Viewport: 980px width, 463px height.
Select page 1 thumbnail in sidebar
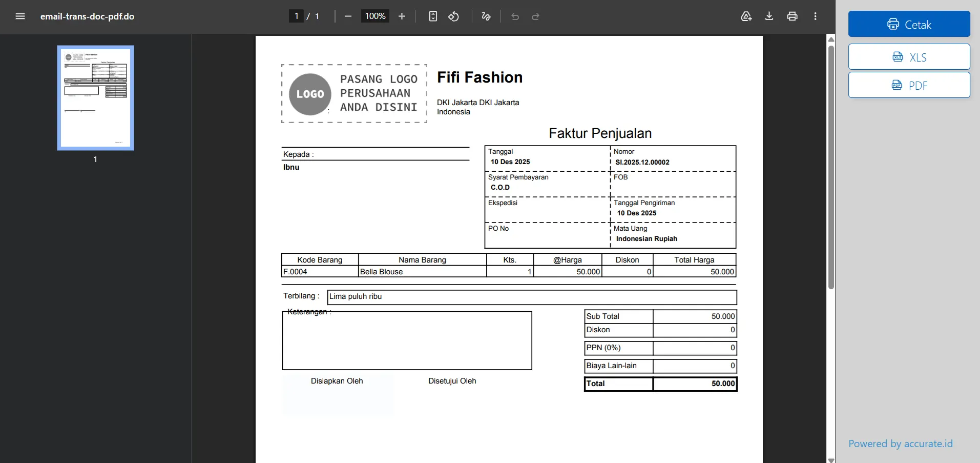coord(95,98)
